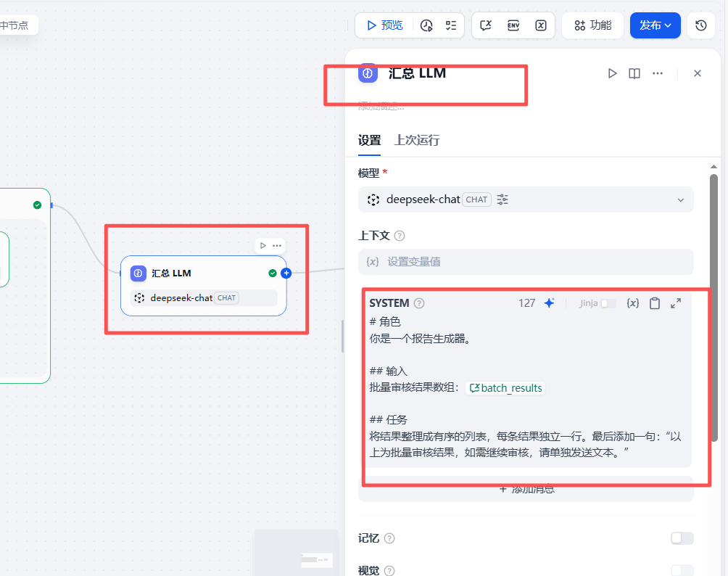This screenshot has width=728, height=576.
Task: Click the green status check on iteration node
Action: [37, 205]
